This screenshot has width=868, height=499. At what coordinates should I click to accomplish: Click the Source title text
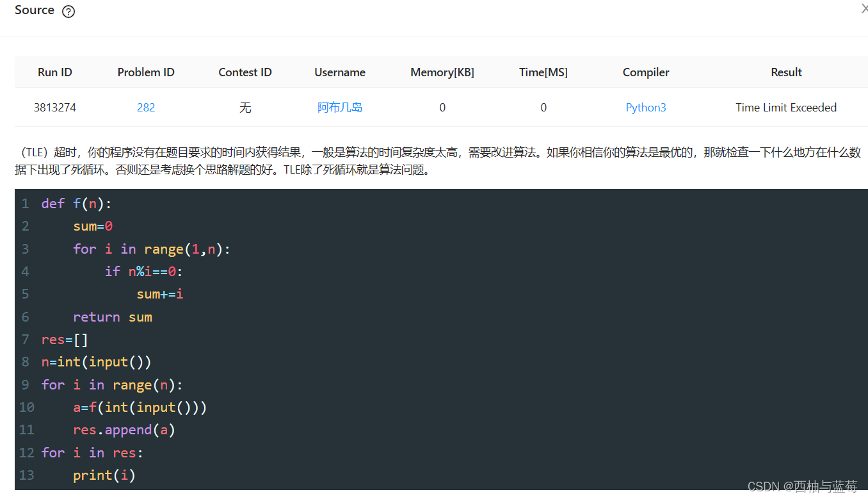click(35, 10)
